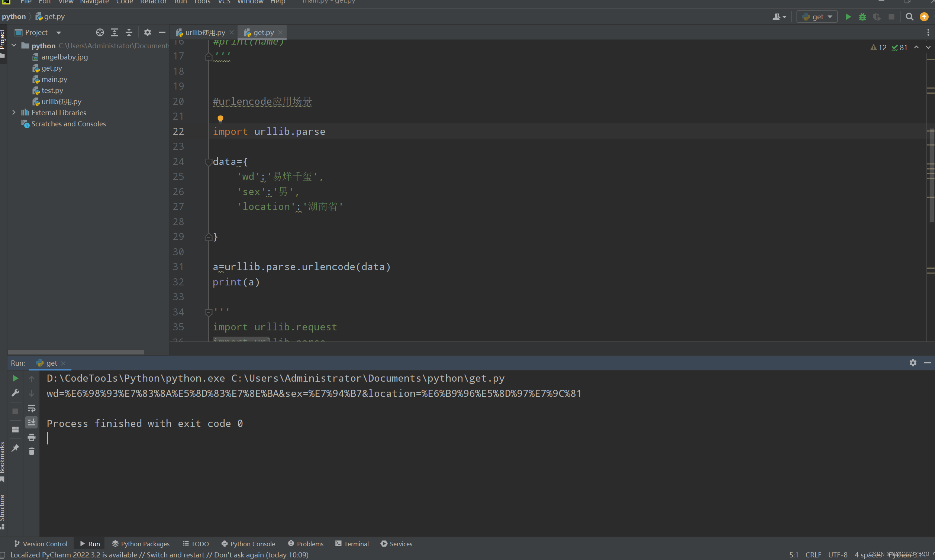This screenshot has width=935, height=560.
Task: Toggle soft-wrap in the run console
Action: pyautogui.click(x=31, y=408)
